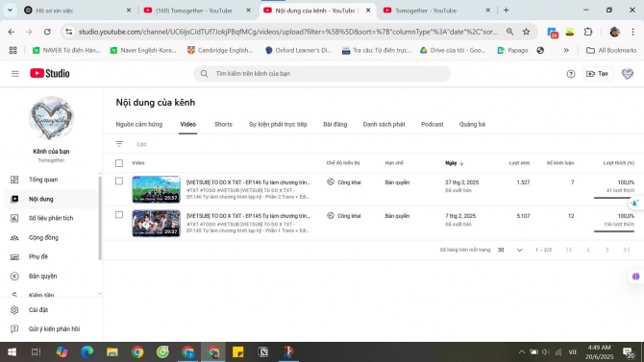
Task: Click the channel profile picture in sidebar
Action: pos(51,119)
